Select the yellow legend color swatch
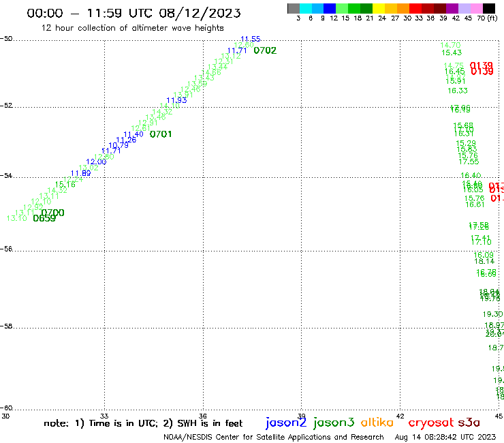 (379, 8)
